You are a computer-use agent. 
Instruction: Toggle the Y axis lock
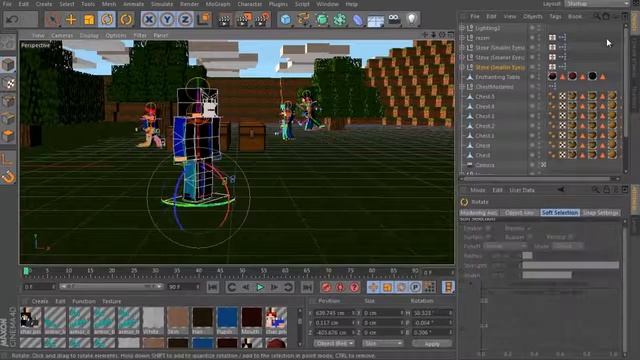pos(167,19)
